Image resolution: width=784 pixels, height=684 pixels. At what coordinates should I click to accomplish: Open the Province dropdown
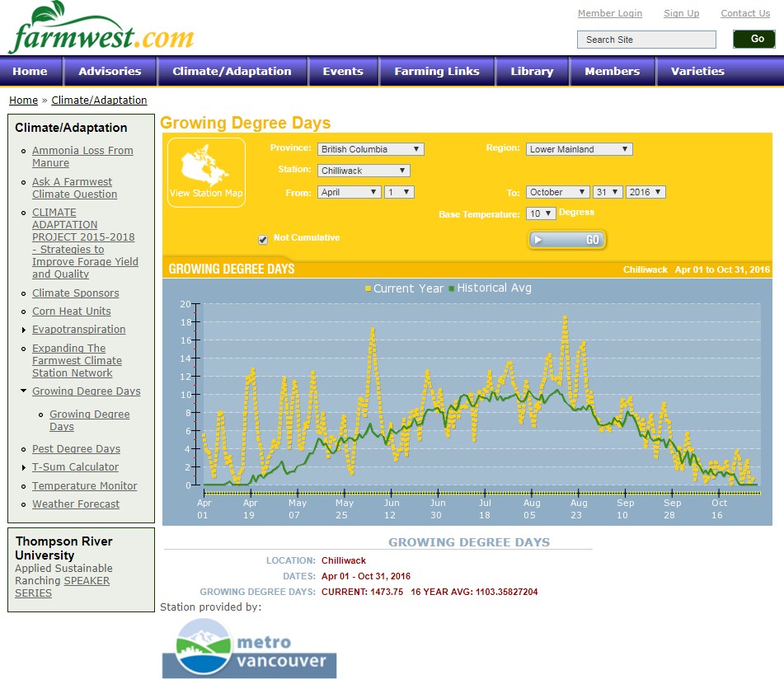pos(370,149)
